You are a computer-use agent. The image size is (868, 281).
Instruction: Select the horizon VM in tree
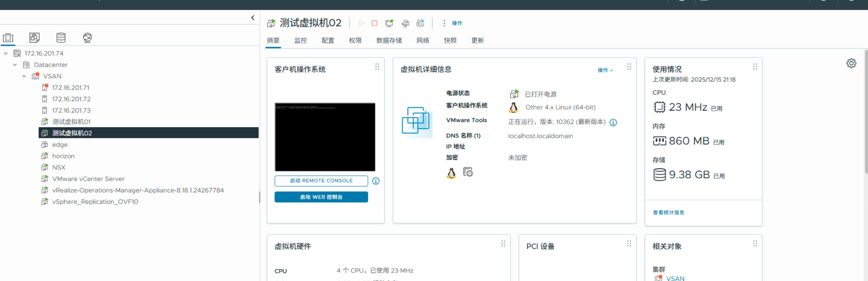point(63,156)
